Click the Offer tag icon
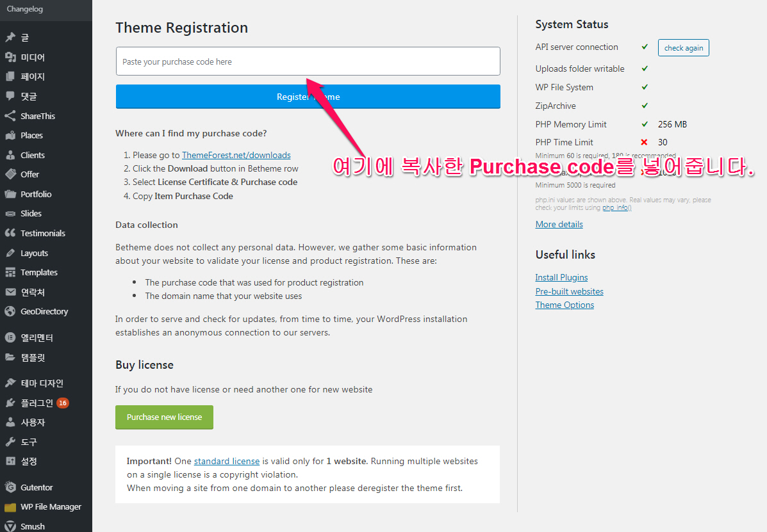 (10, 174)
